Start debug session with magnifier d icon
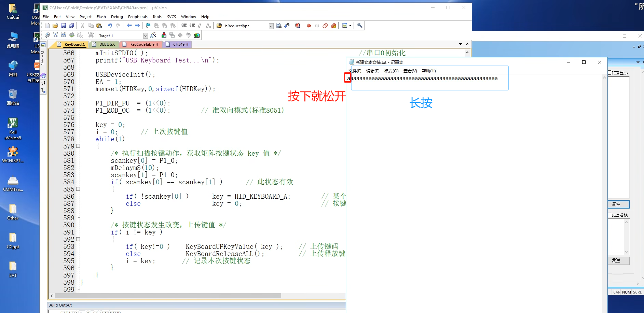 298,26
